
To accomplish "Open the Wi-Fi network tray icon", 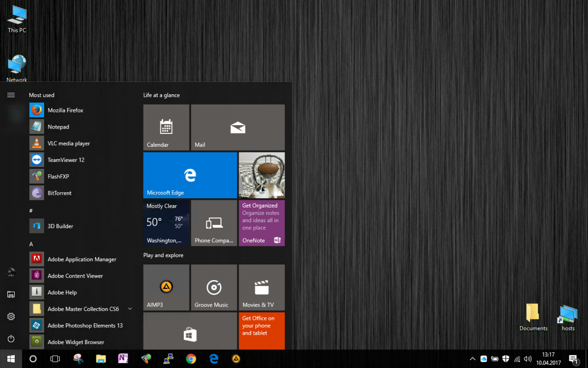I will pos(517,359).
